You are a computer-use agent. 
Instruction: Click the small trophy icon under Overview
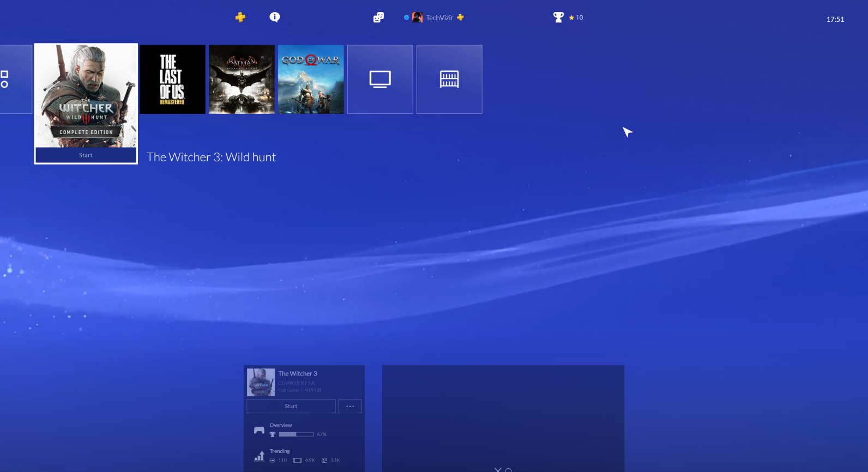click(273, 434)
